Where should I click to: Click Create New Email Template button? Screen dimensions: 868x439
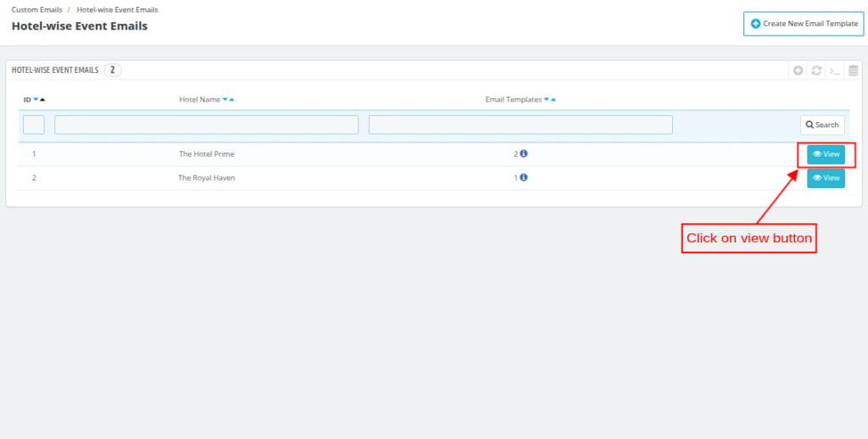point(804,24)
